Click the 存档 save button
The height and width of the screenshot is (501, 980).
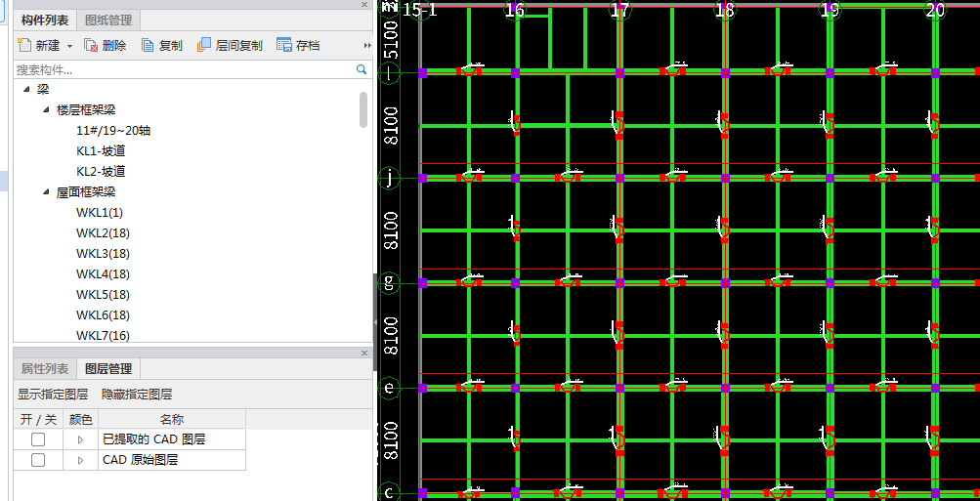[x=298, y=45]
